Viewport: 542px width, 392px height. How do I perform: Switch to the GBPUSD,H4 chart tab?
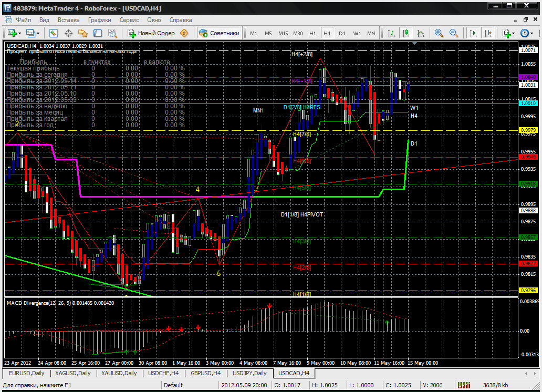(x=206, y=373)
